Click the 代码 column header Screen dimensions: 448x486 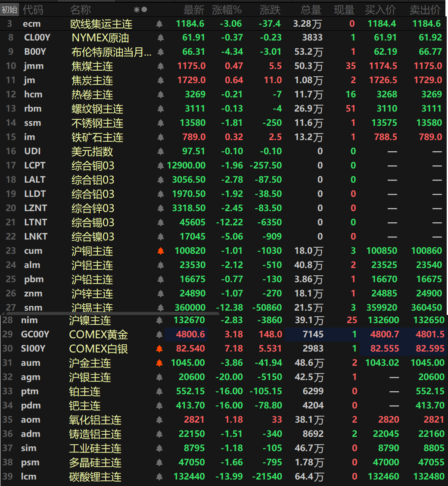tap(33, 9)
